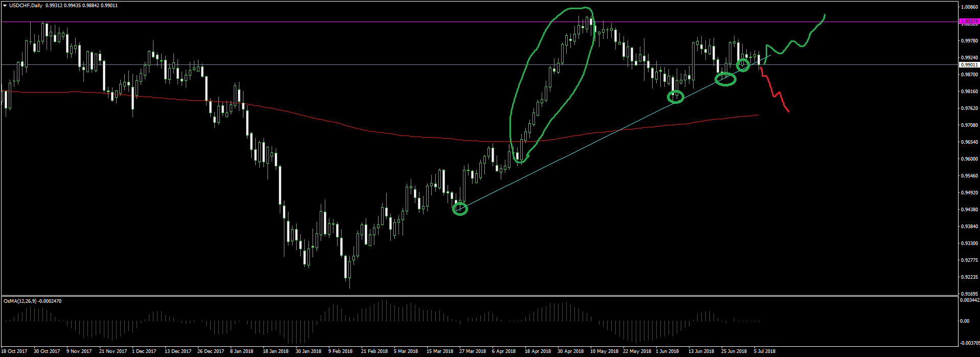Click the 9 Nov 2017 date label
Image resolution: width=980 pixels, height=357 pixels.
tap(79, 351)
